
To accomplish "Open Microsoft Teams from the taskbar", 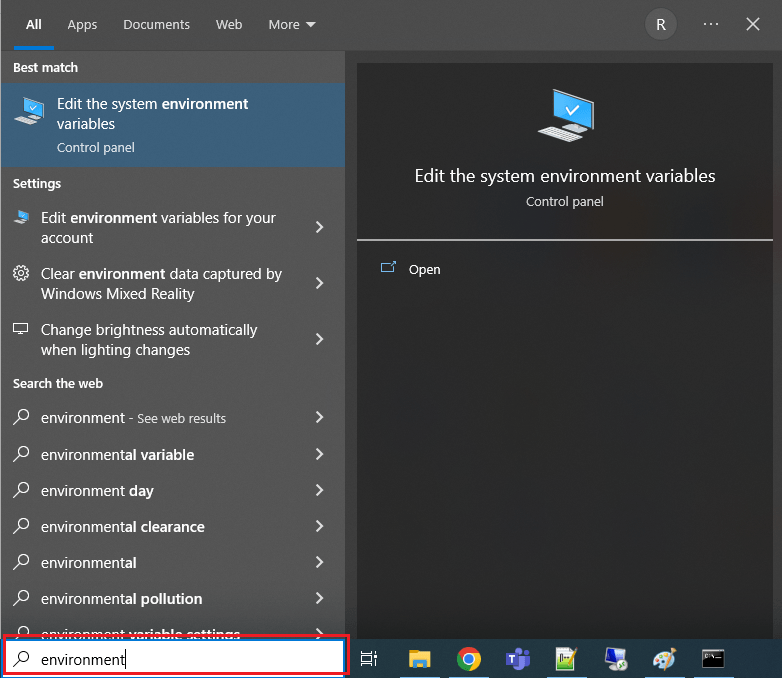I will (518, 659).
